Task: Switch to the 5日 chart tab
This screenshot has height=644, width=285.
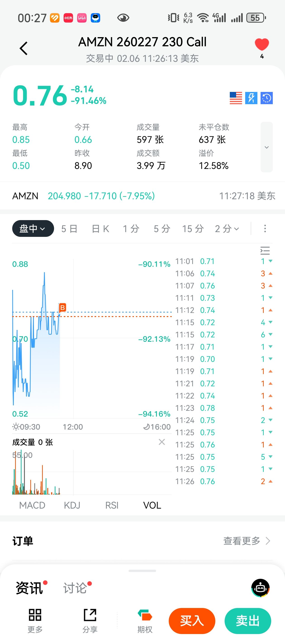Action: (69, 229)
